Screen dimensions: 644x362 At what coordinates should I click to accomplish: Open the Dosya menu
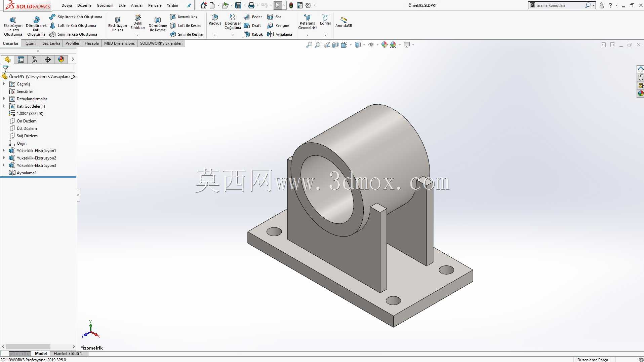67,5
